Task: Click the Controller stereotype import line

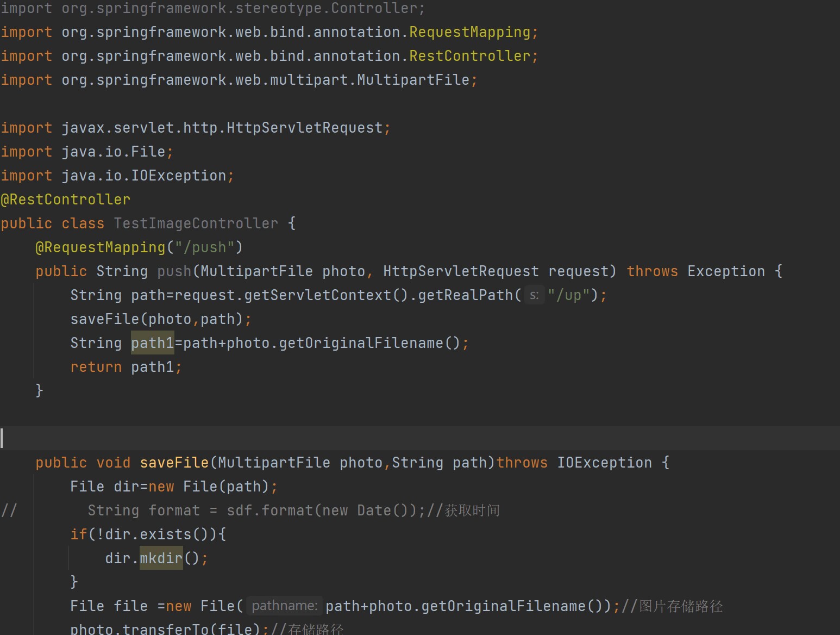Action: 213,8
